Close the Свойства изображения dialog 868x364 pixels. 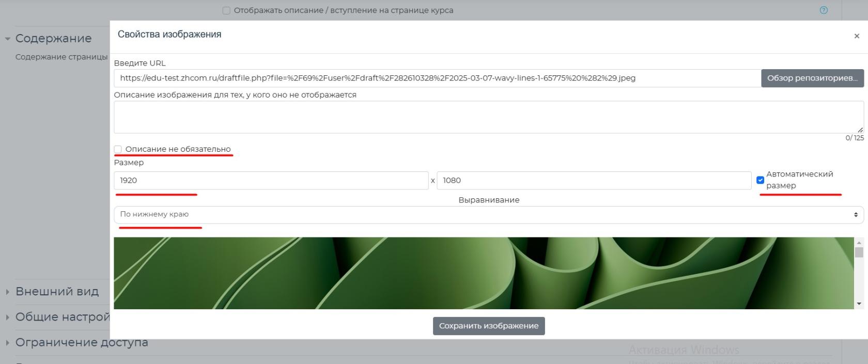tap(857, 36)
